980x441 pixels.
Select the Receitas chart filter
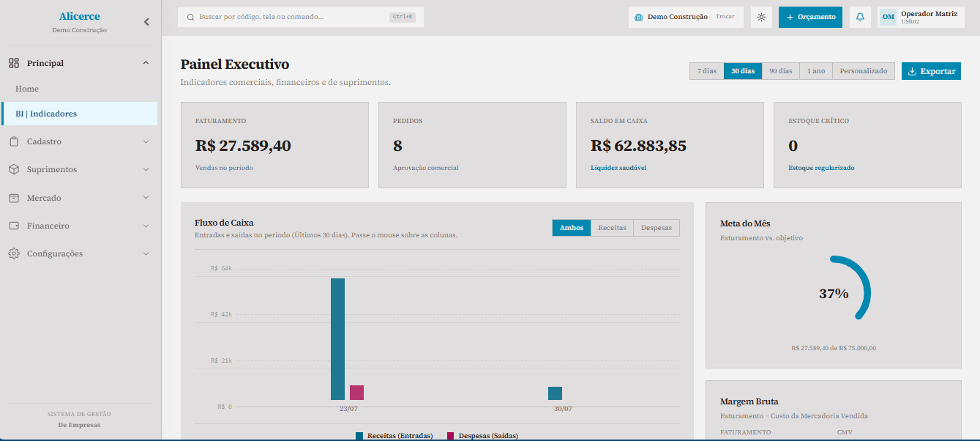(x=612, y=228)
